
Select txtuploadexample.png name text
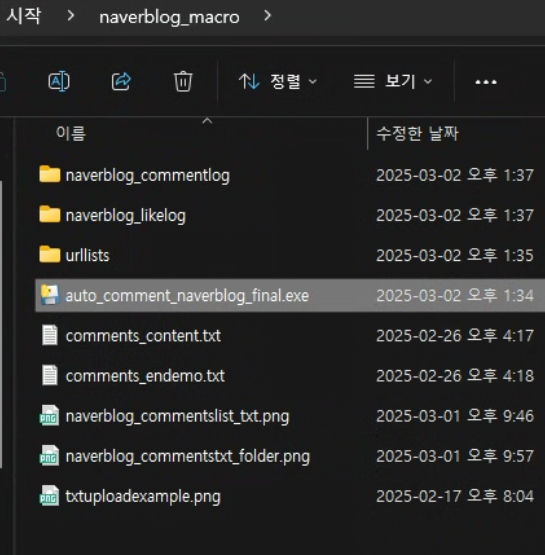coord(143,497)
